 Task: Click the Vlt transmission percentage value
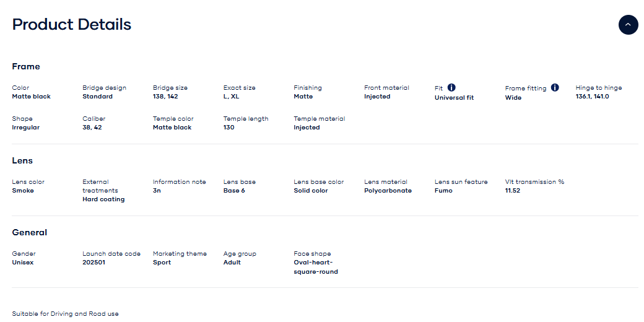[x=513, y=191]
